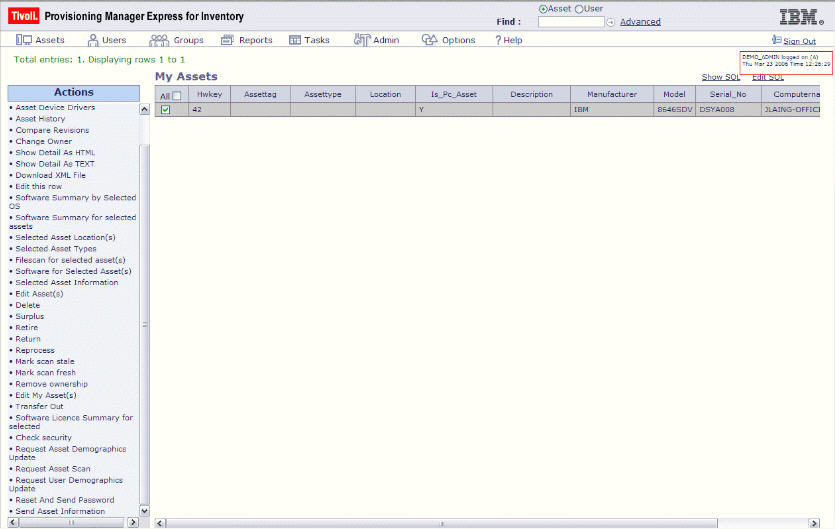Click Request Asset Scan action

point(53,469)
